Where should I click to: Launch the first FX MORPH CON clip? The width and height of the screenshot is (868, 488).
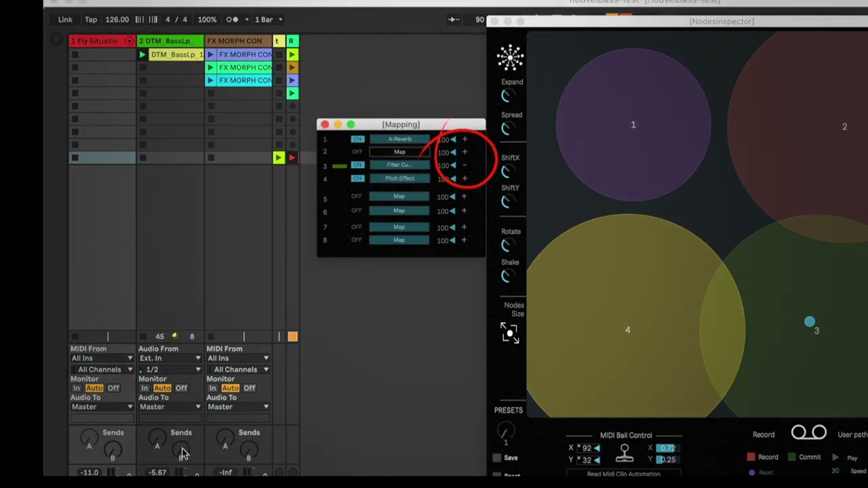click(x=210, y=54)
